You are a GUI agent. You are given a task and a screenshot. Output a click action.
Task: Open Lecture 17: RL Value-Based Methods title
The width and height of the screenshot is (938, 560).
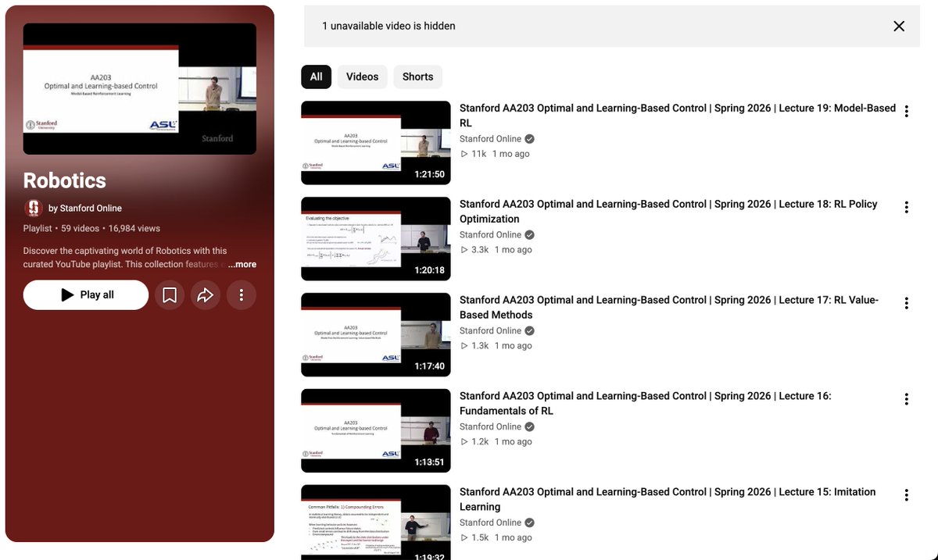[x=669, y=308]
